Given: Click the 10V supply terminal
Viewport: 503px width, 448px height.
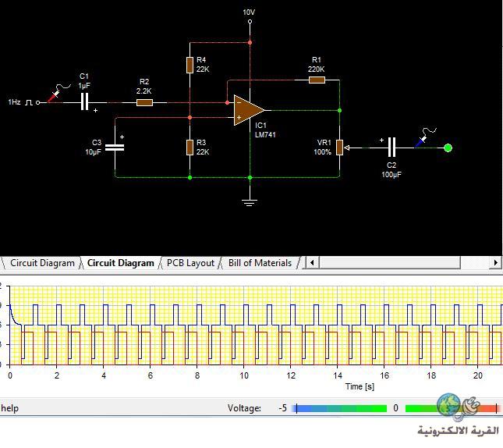Looking at the screenshot, I should pos(250,22).
